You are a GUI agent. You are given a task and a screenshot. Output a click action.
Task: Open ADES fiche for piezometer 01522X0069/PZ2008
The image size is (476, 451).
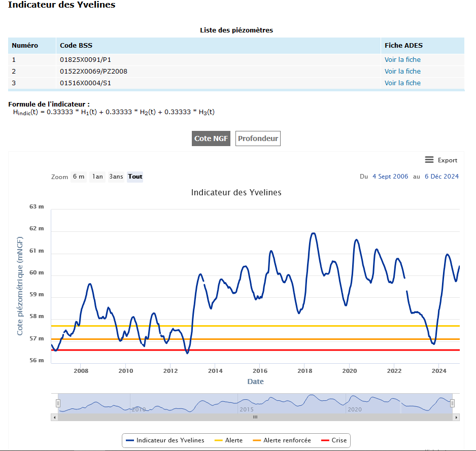[402, 71]
